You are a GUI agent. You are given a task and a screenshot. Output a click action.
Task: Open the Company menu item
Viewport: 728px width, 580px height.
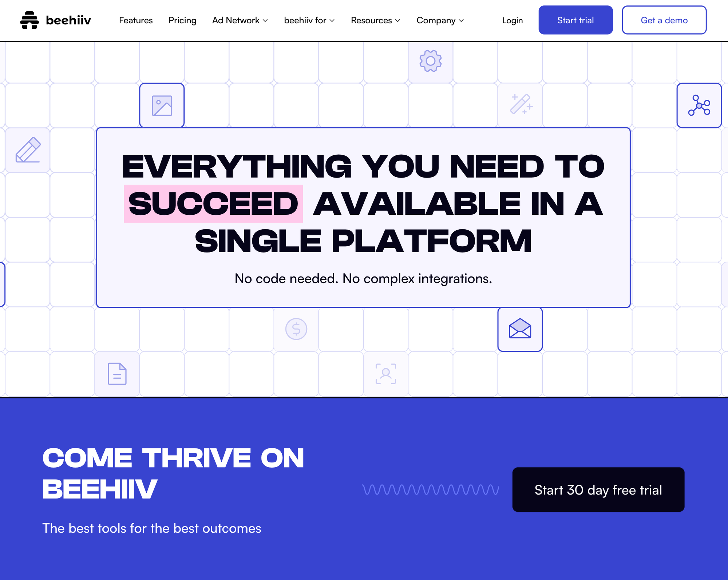[440, 21]
